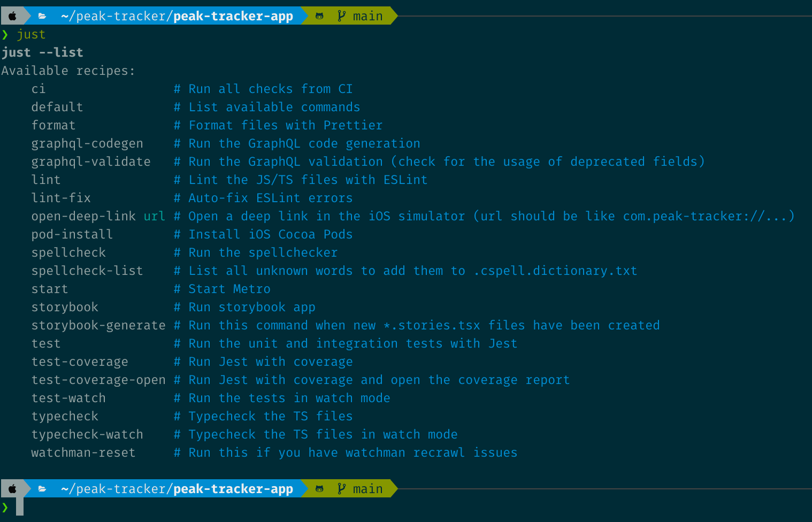Screen dimensions: 812x522
Task: Click the Apple logo in the newest prompt line
Action: [12, 489]
